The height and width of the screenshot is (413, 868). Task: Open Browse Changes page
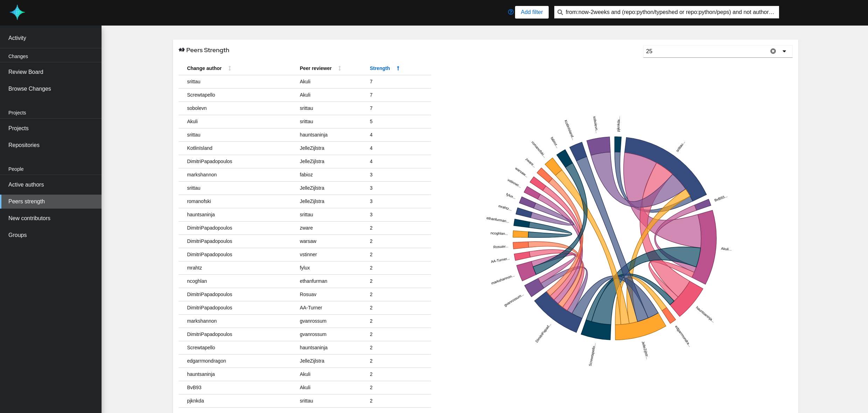coord(30,89)
